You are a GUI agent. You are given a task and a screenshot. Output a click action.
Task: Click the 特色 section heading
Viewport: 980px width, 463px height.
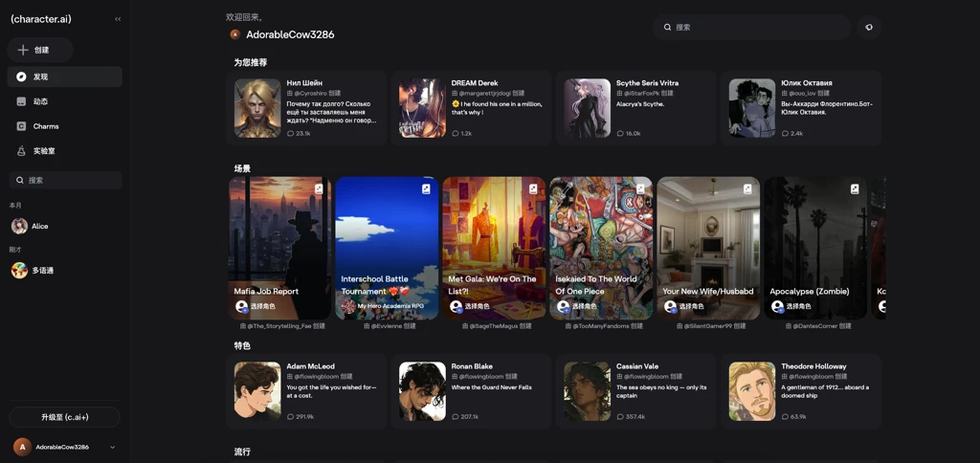point(242,345)
